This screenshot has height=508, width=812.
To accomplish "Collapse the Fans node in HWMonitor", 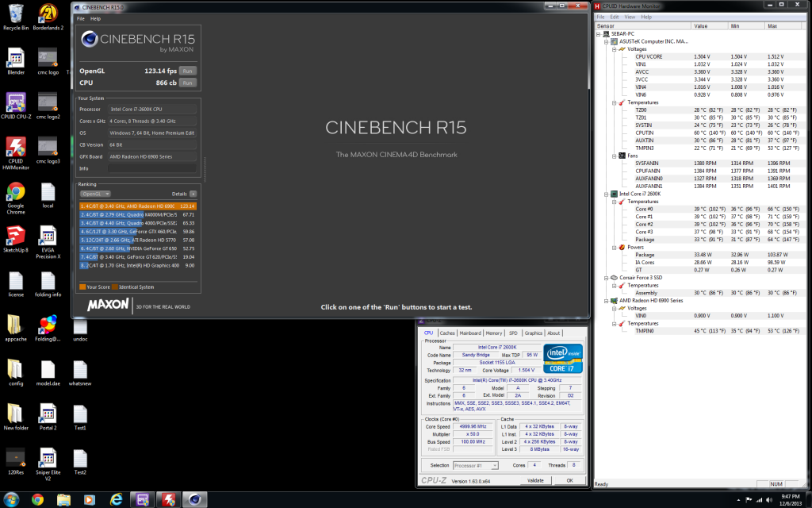I will [x=615, y=156].
